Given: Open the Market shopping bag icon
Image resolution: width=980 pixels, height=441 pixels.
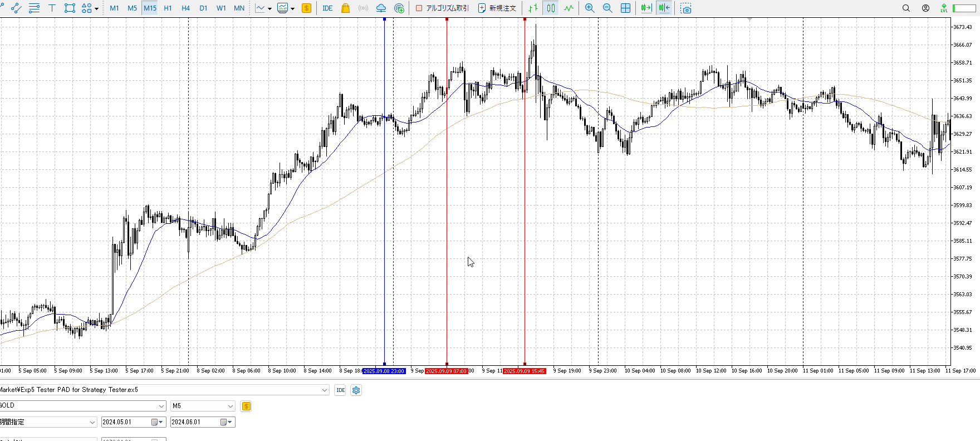Looking at the screenshot, I should coord(345,8).
